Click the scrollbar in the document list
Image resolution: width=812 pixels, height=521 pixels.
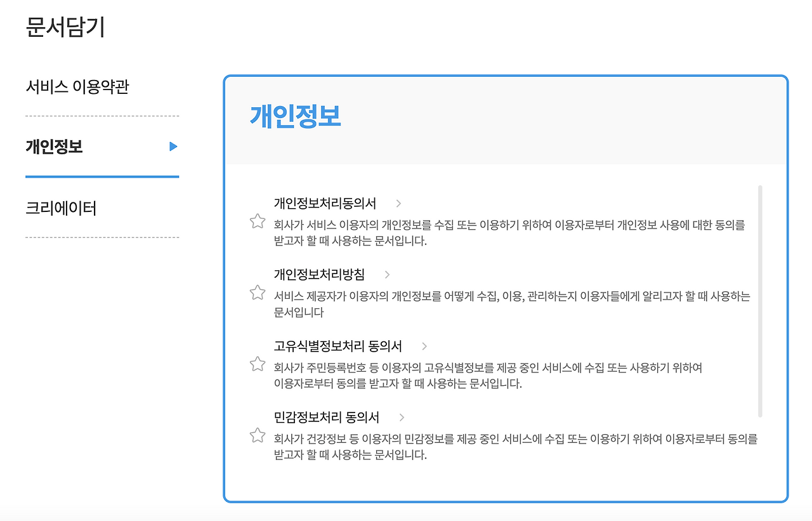[760, 298]
